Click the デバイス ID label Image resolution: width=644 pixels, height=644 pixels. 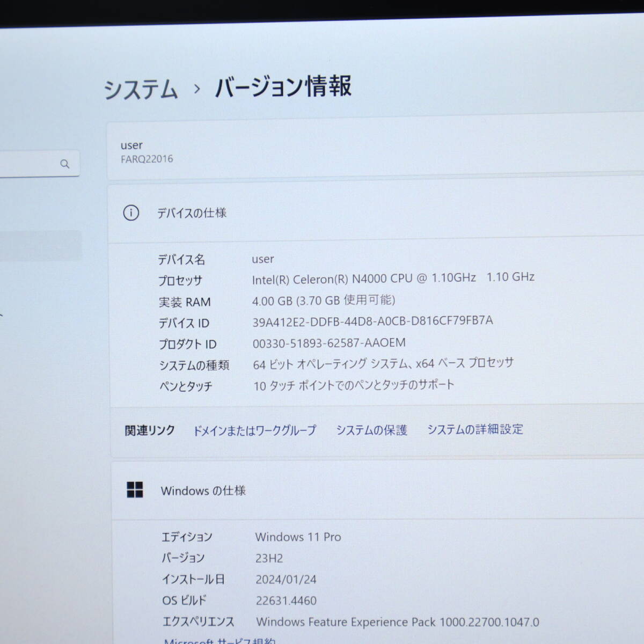point(184,323)
